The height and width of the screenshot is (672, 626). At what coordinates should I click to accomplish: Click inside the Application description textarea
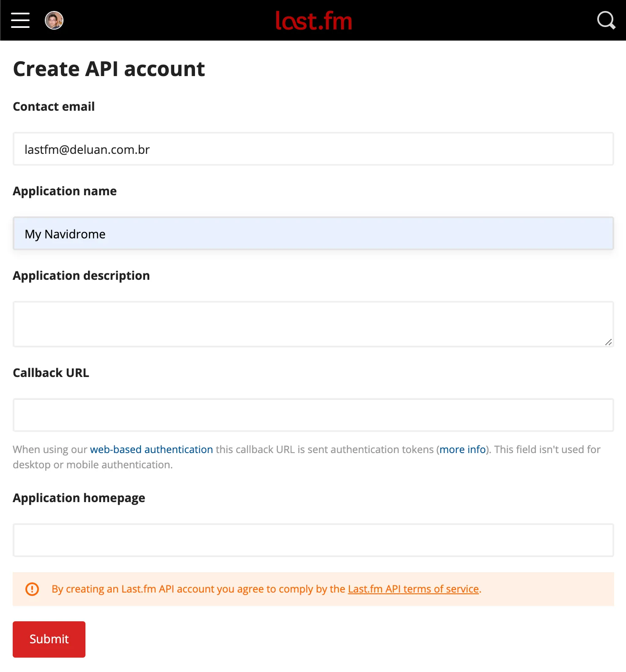pyautogui.click(x=313, y=324)
